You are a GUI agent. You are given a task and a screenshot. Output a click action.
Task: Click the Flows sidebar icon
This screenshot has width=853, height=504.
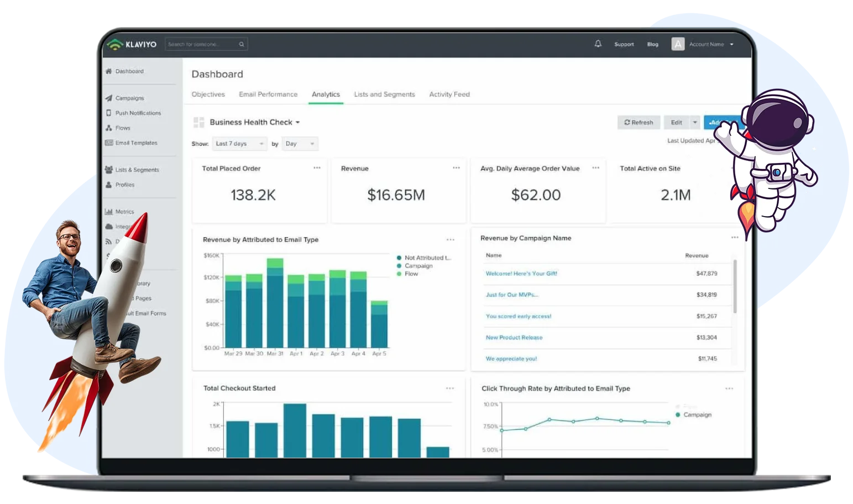pyautogui.click(x=109, y=128)
